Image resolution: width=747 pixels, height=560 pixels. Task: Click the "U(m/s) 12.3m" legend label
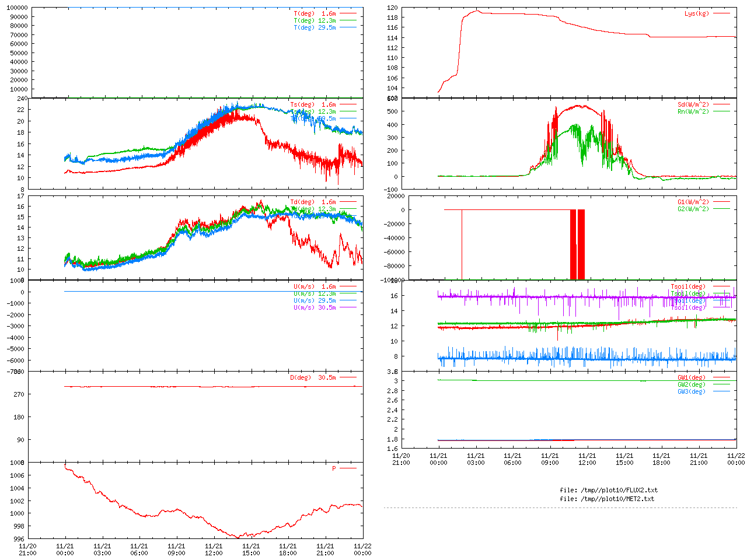point(315,293)
